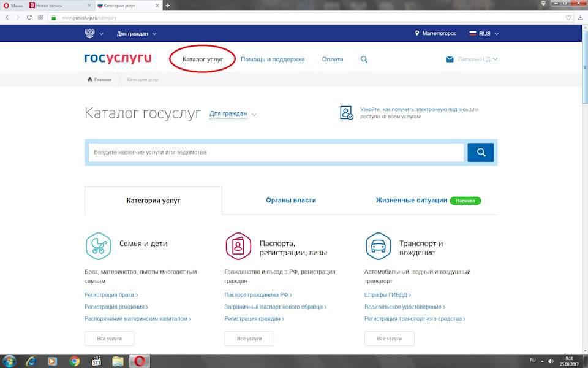588x368 pixels.
Task: Open Распоряжение материнским капиталом link
Action: point(138,319)
